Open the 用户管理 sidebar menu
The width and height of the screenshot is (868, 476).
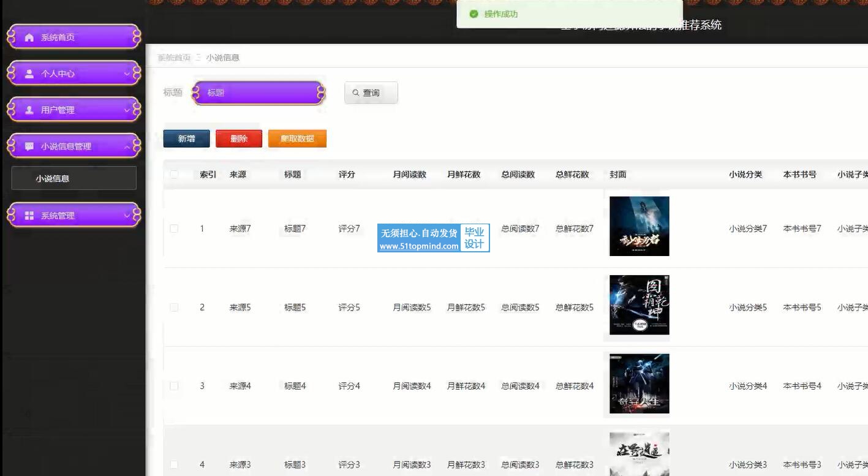tap(74, 110)
